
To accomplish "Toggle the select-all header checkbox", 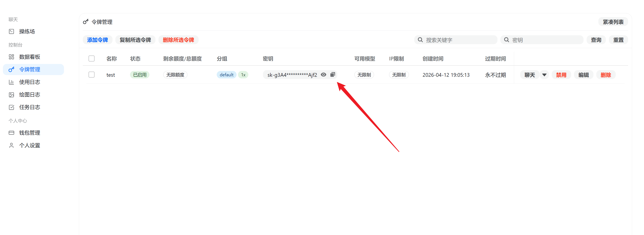I will click(x=91, y=59).
